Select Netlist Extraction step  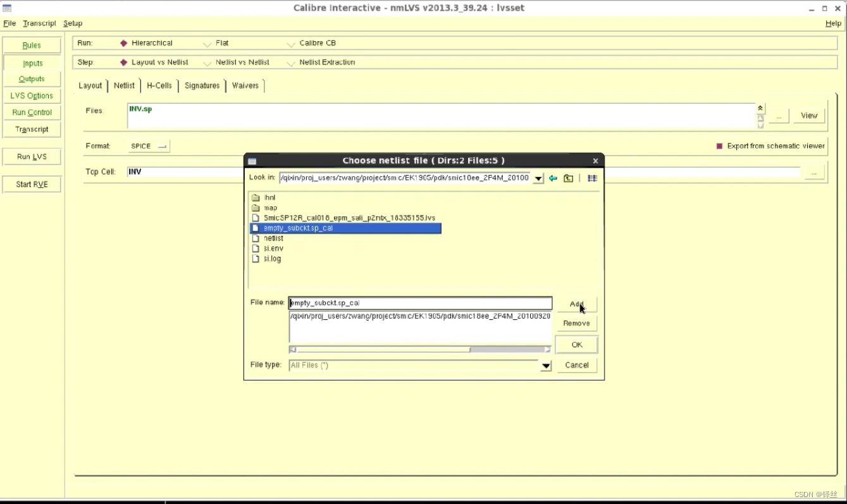(321, 62)
